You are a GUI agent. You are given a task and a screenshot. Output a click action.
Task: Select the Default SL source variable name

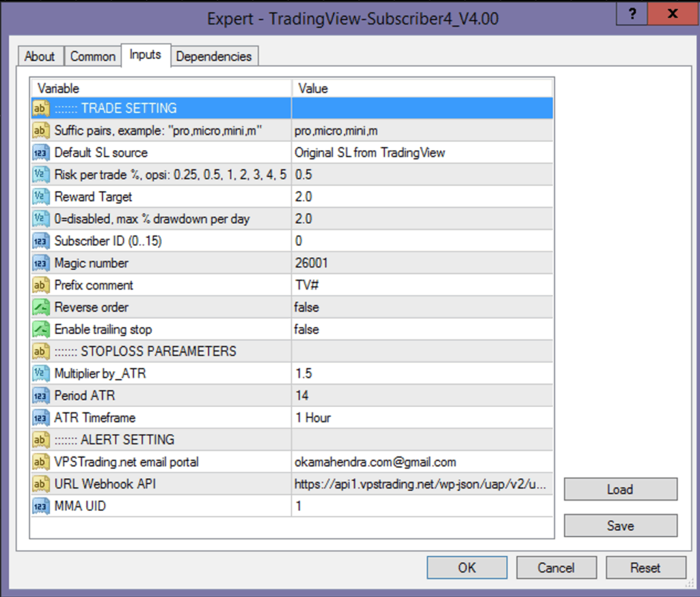[x=101, y=152]
